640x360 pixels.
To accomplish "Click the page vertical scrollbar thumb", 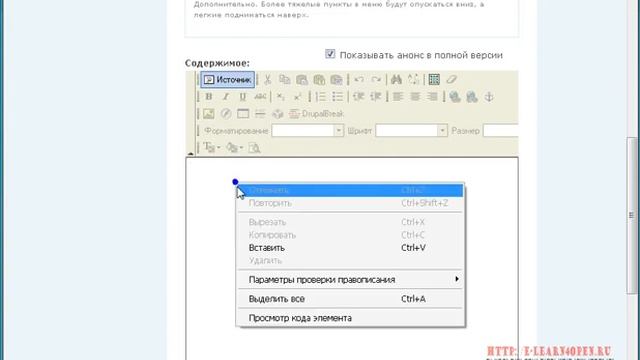I will coord(632,216).
